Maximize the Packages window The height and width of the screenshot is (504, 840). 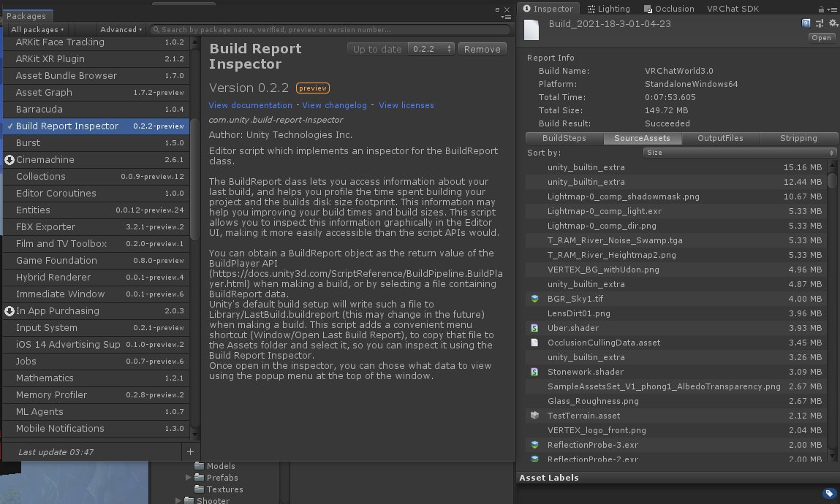497,9
